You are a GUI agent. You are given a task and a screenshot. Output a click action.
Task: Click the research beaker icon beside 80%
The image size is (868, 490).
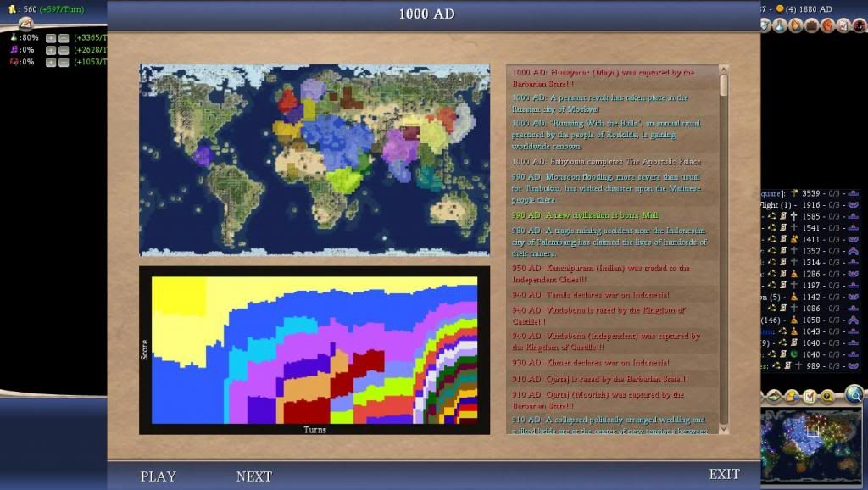(14, 37)
